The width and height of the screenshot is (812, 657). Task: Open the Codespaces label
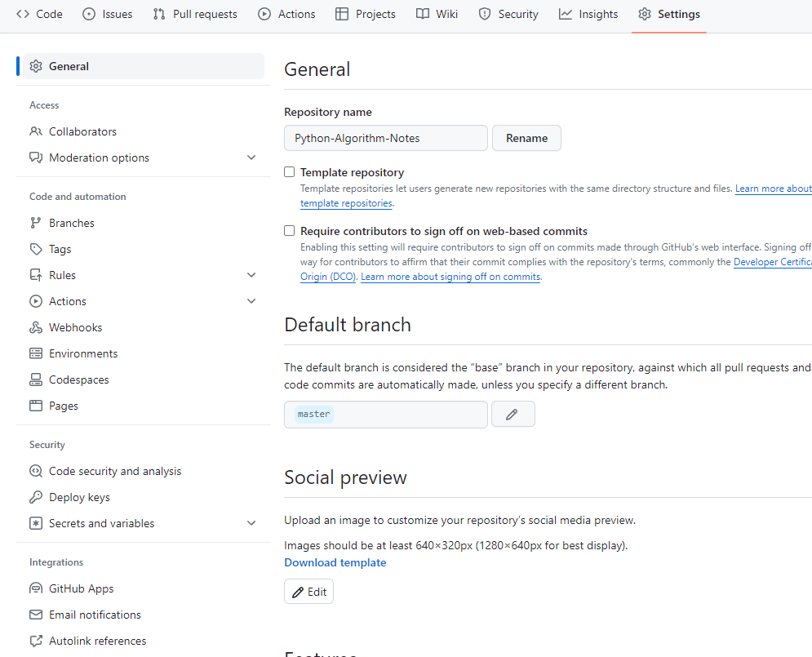pos(78,380)
